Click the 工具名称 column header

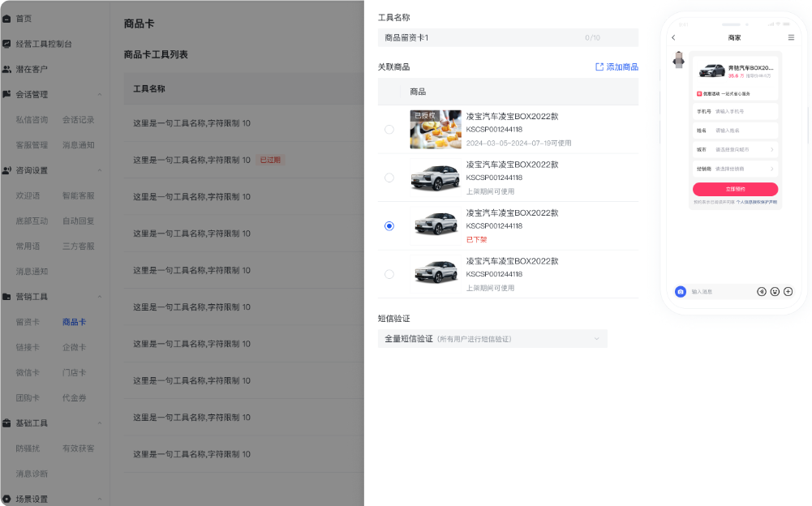coord(149,88)
